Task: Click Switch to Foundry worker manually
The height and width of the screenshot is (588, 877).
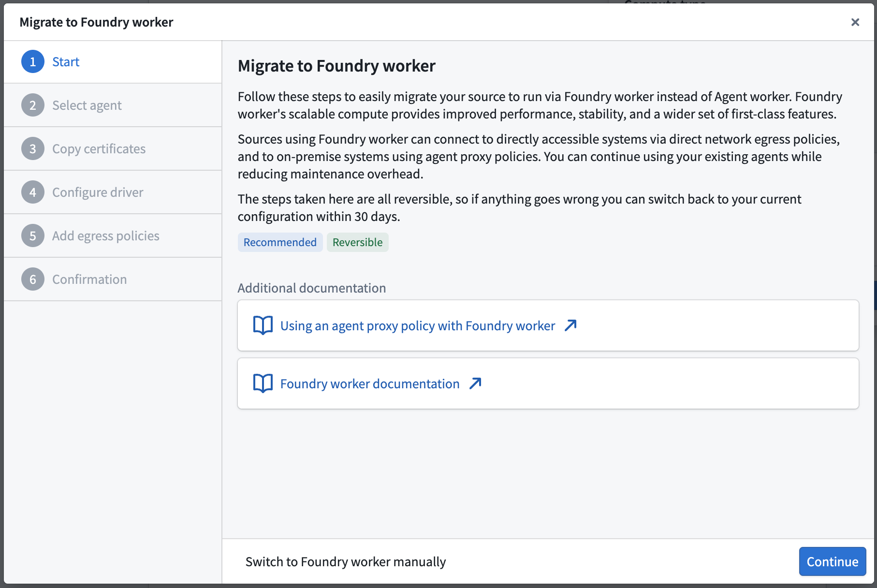Action: point(346,562)
